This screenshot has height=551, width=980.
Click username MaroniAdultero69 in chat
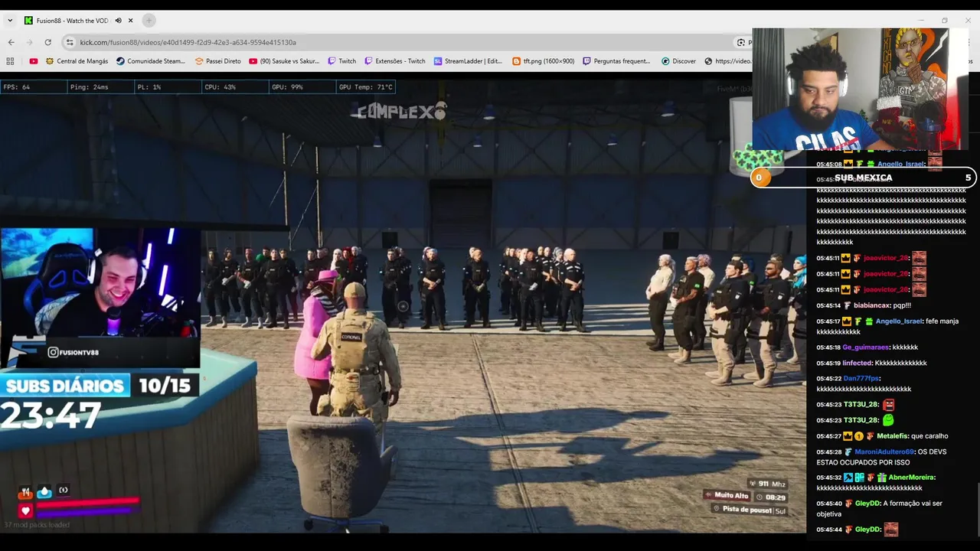(884, 452)
